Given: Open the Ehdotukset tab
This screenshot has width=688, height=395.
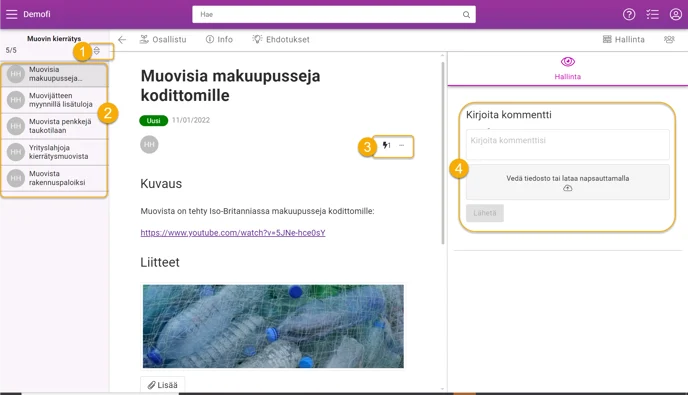Looking at the screenshot, I should (281, 40).
